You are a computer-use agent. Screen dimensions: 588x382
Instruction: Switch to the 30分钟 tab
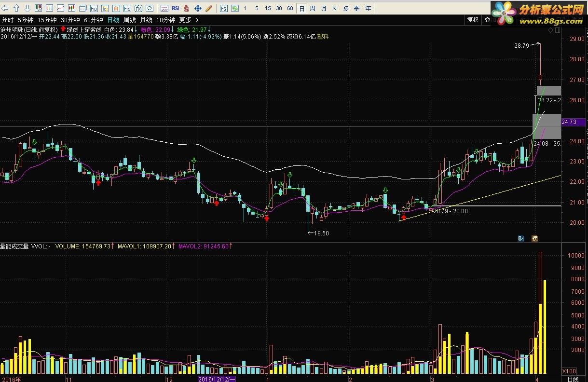[x=70, y=20]
